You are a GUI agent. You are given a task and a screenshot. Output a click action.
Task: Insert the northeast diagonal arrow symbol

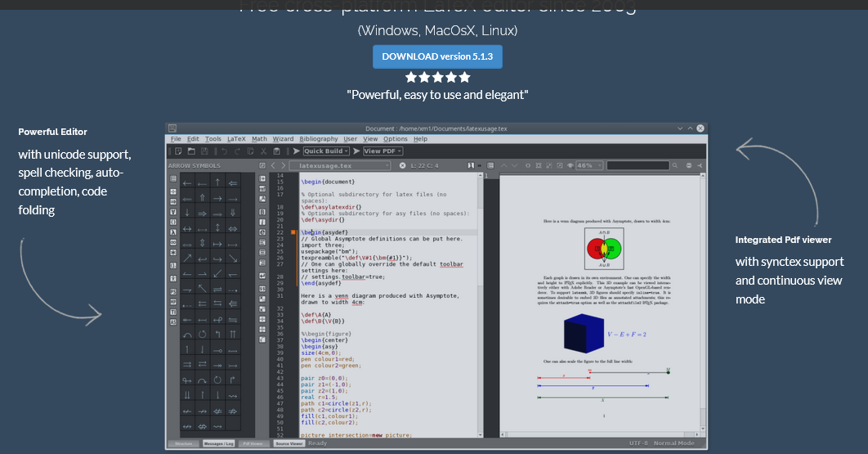pyautogui.click(x=187, y=258)
